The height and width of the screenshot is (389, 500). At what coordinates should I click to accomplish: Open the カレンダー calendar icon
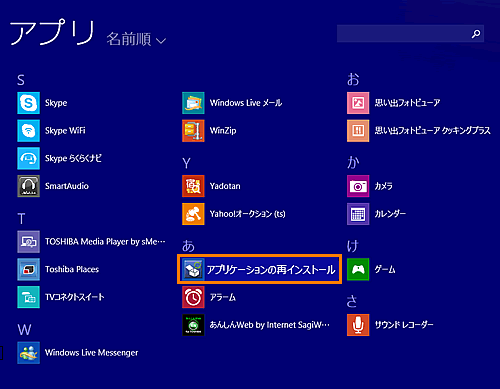pyautogui.click(x=358, y=214)
